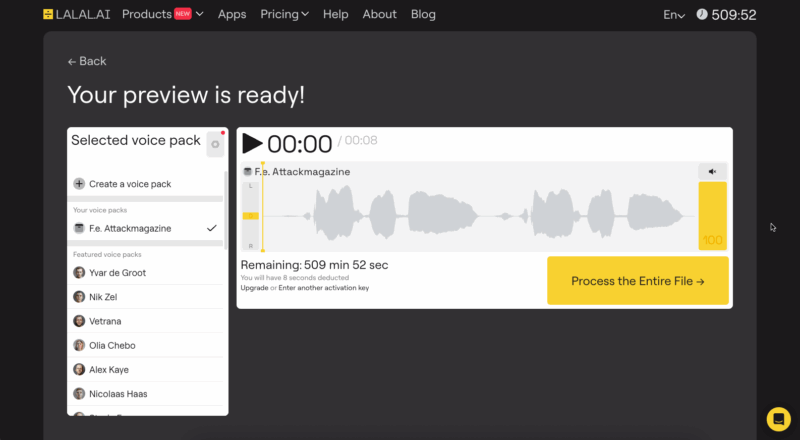Viewport: 800px width, 440px height.
Task: Open the chat support bubble icon
Action: click(779, 419)
